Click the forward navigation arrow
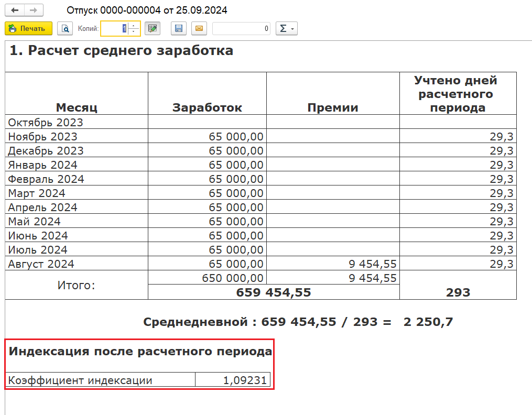This screenshot has width=532, height=415. (x=34, y=10)
